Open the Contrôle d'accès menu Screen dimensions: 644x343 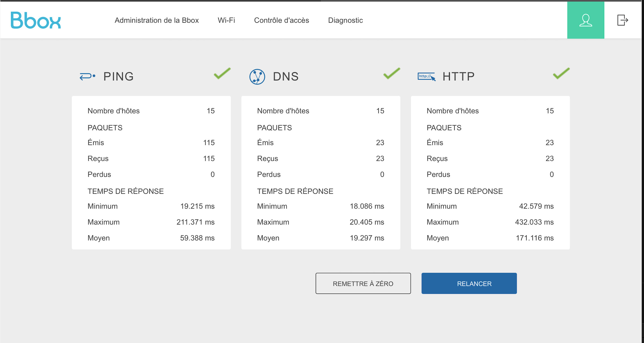[281, 20]
